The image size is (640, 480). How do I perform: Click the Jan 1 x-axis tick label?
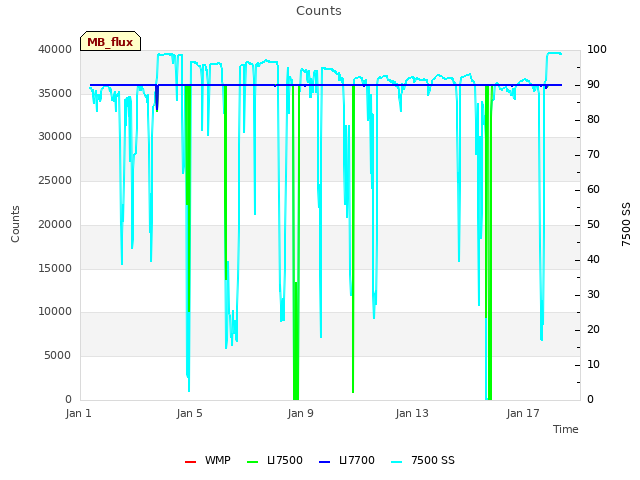78,413
